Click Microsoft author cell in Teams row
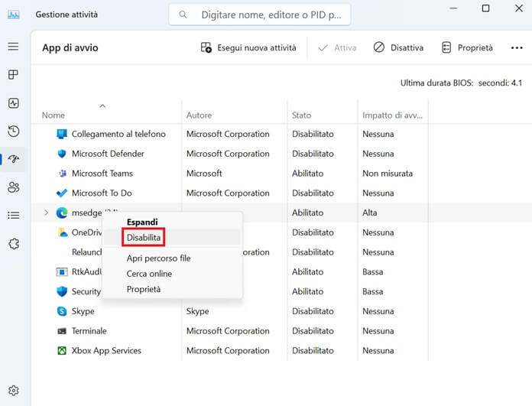This screenshot has width=532, height=406. click(204, 173)
